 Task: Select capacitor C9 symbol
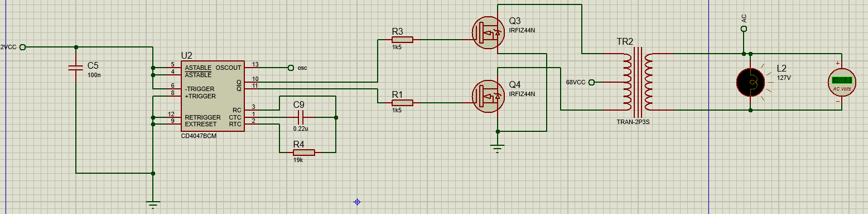click(301, 117)
